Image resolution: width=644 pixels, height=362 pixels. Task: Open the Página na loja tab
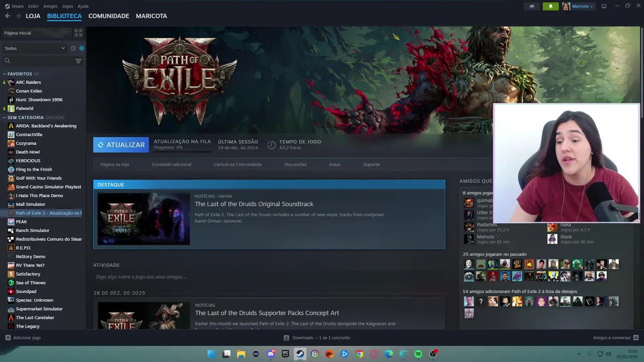point(115,164)
